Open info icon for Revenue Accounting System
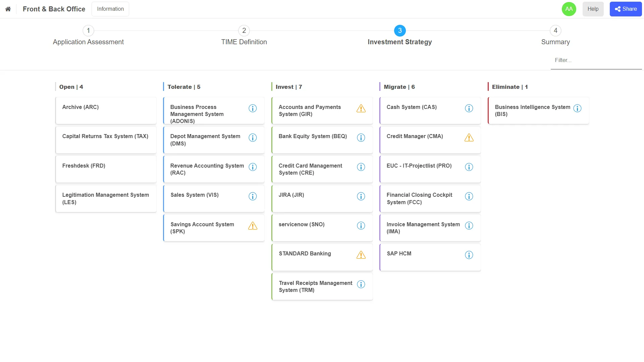This screenshot has width=644, height=362. 253,167
